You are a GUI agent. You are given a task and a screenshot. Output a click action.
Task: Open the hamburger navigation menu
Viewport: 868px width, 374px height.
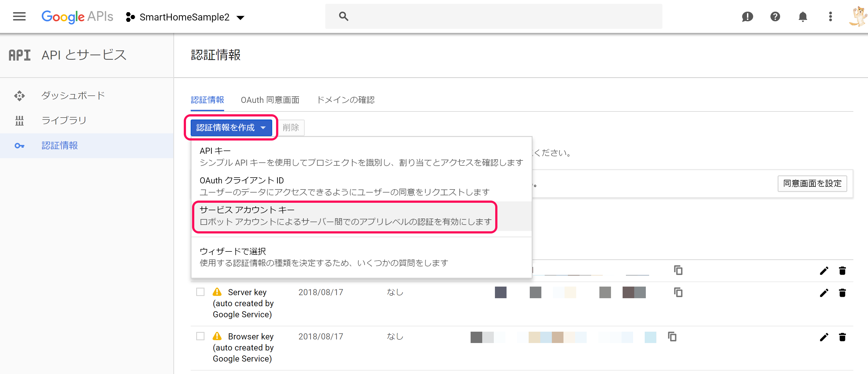(x=19, y=16)
